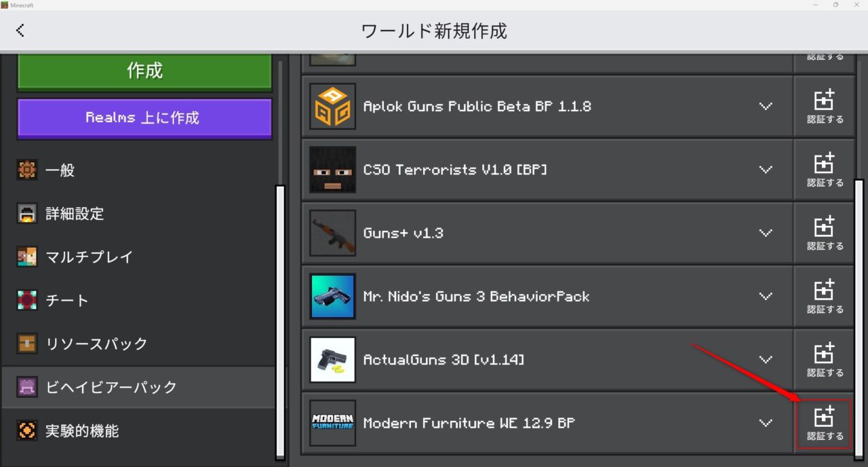Click the 実験的機能 icon at sidebar bottom
Screen dimensions: 868x467
(x=26, y=430)
